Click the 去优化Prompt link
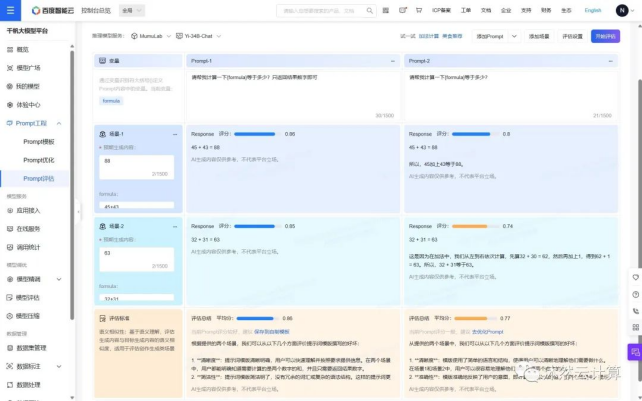The image size is (642, 401). click(x=487, y=332)
